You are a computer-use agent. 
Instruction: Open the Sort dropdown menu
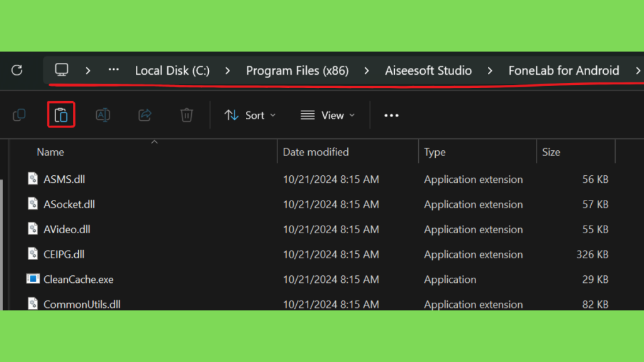click(250, 116)
